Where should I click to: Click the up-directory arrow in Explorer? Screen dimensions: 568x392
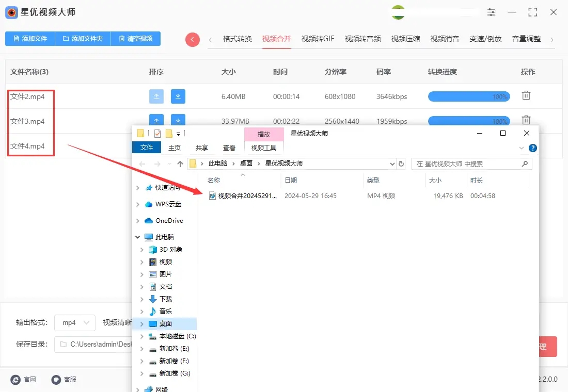click(180, 164)
